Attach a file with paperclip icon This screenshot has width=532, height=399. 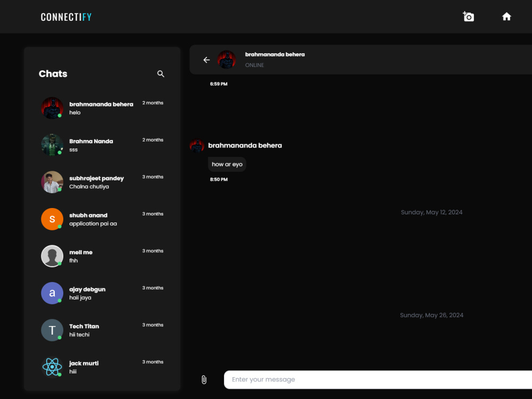(204, 379)
